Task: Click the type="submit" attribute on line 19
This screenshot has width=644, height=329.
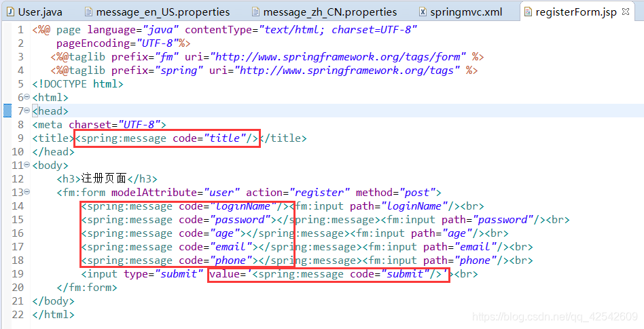Action: click(164, 273)
